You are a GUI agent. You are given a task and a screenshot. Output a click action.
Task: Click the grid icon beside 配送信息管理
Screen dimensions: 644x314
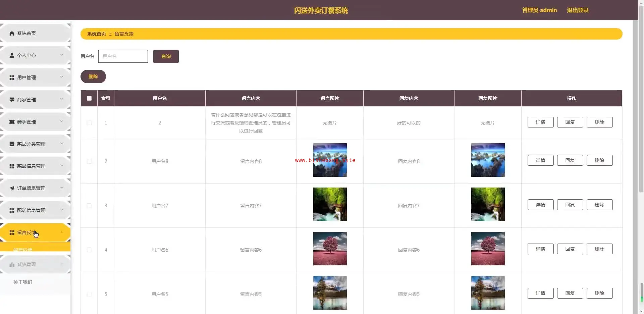point(12,210)
